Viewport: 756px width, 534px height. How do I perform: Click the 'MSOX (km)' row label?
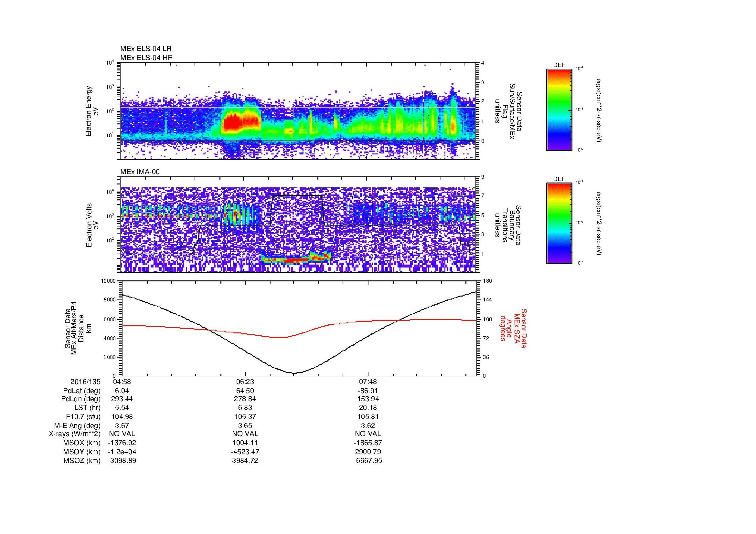(x=82, y=443)
